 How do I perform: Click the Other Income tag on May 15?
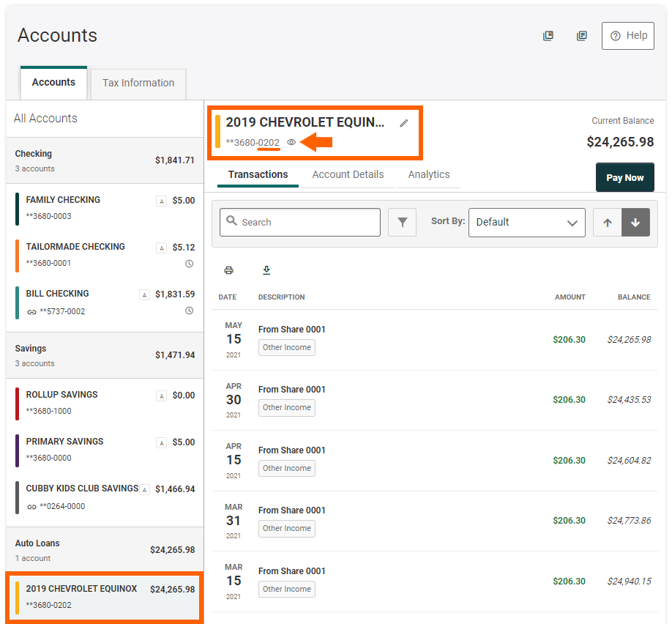pos(287,347)
